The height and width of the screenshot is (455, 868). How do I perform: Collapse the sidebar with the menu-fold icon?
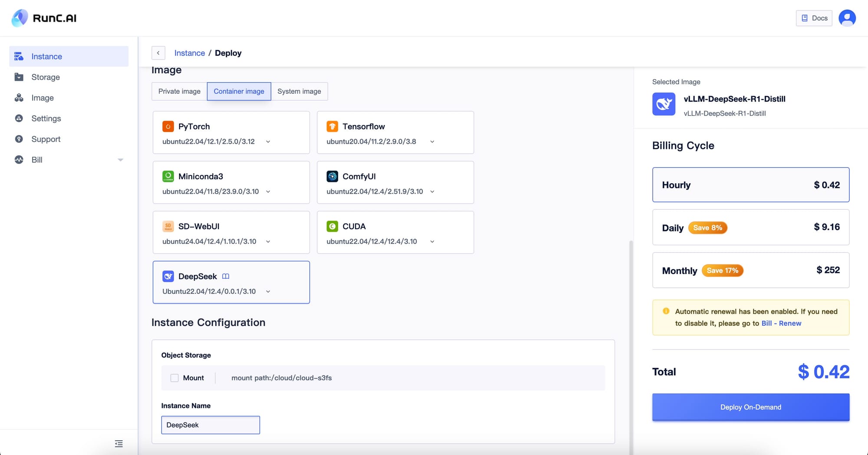pos(118,443)
